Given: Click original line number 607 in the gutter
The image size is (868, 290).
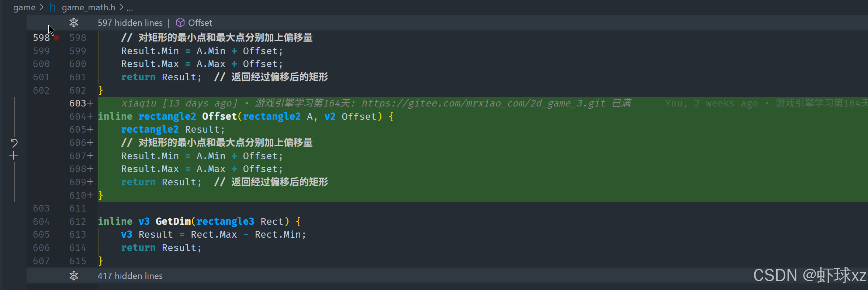Looking at the screenshot, I should pyautogui.click(x=41, y=261).
